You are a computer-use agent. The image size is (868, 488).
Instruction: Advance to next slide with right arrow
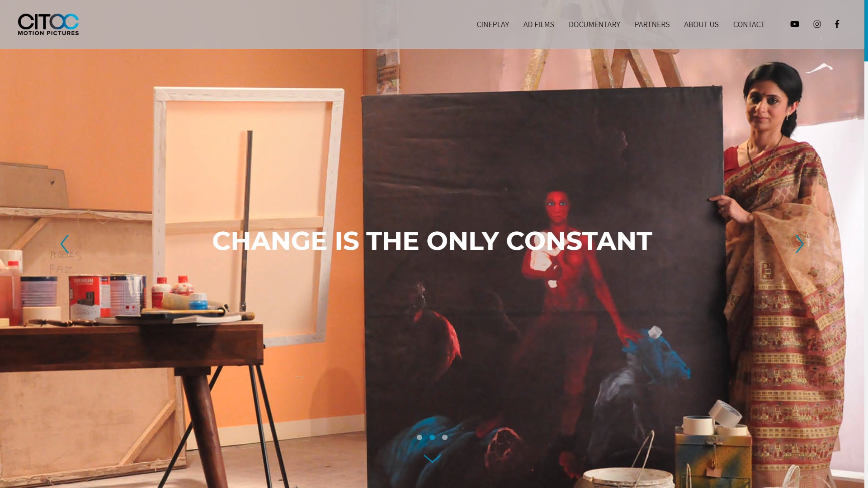coord(799,244)
